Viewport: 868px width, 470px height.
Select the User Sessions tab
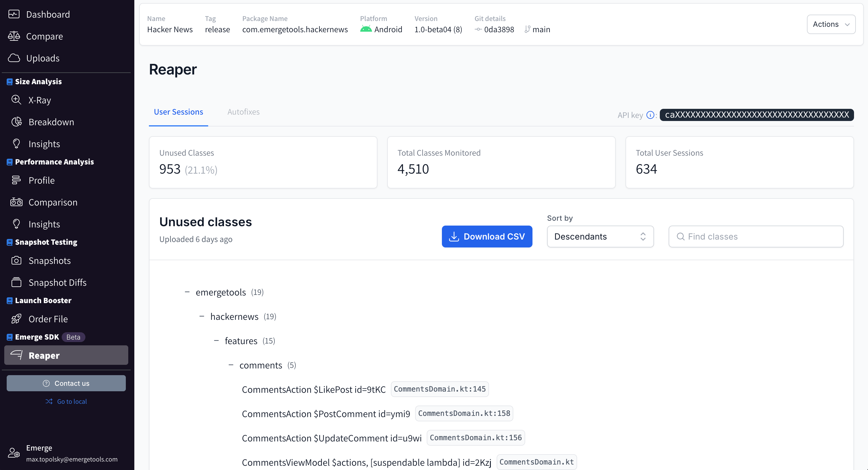coord(178,112)
